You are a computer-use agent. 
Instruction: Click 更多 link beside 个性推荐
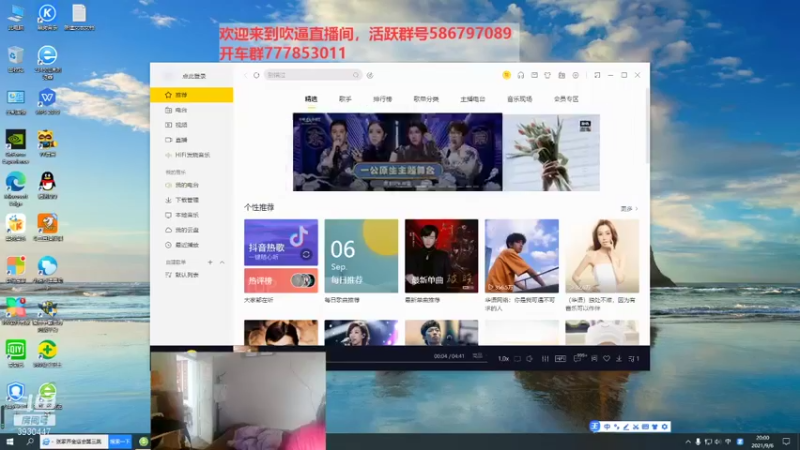pos(629,209)
